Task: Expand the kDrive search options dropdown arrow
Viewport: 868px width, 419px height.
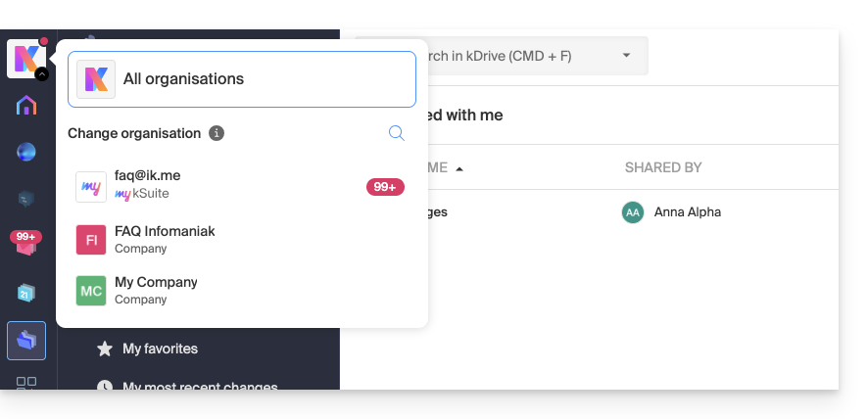Action: tap(627, 56)
